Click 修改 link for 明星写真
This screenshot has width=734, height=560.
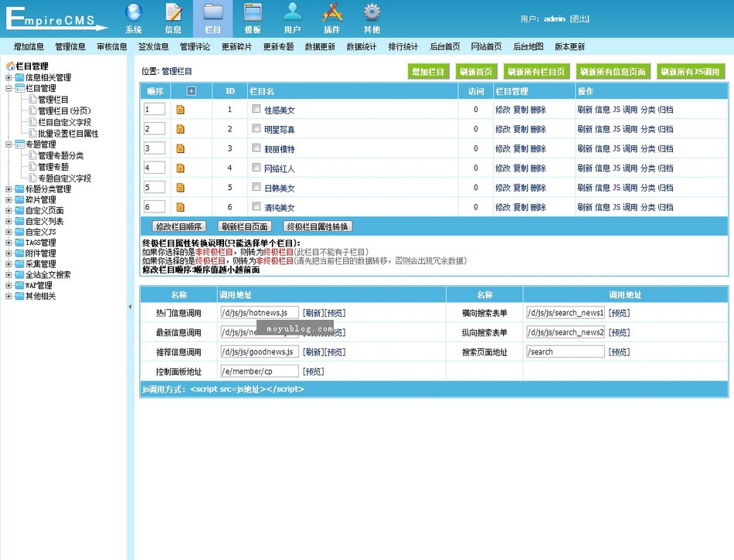click(503, 129)
